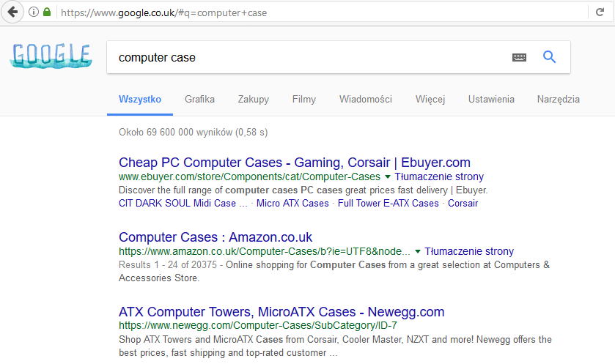
Task: Open the Więcej menu
Action: pos(430,99)
